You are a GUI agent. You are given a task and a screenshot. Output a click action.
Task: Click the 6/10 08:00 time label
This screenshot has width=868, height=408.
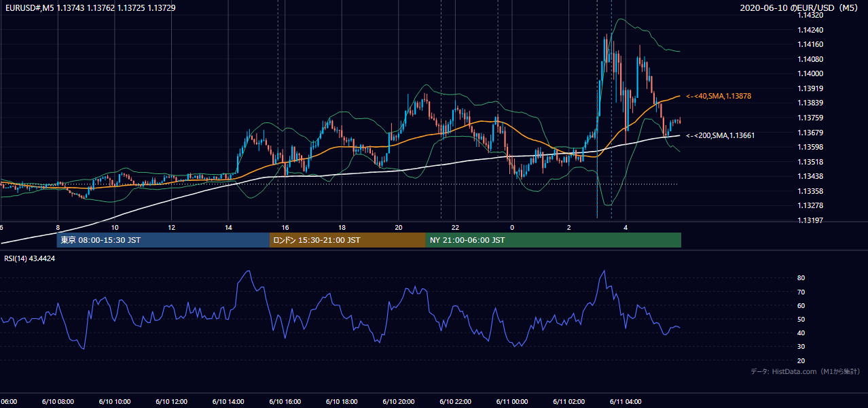click(58, 402)
